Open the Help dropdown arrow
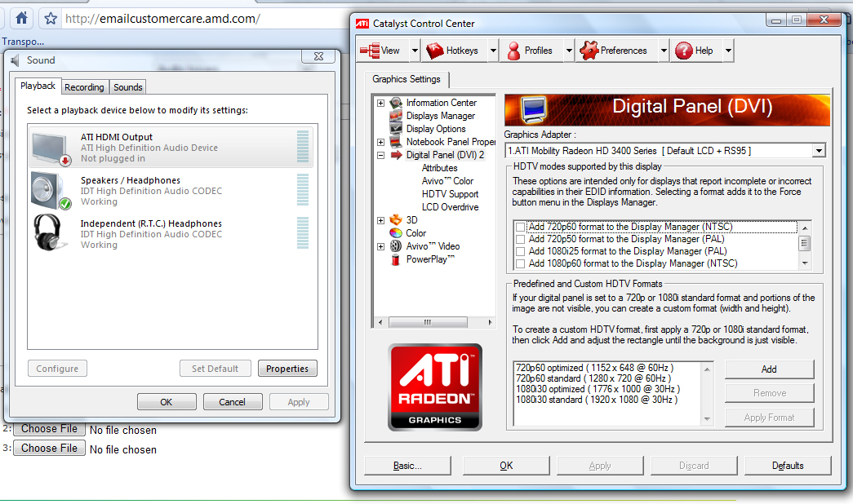This screenshot has width=853, height=504. click(x=728, y=51)
